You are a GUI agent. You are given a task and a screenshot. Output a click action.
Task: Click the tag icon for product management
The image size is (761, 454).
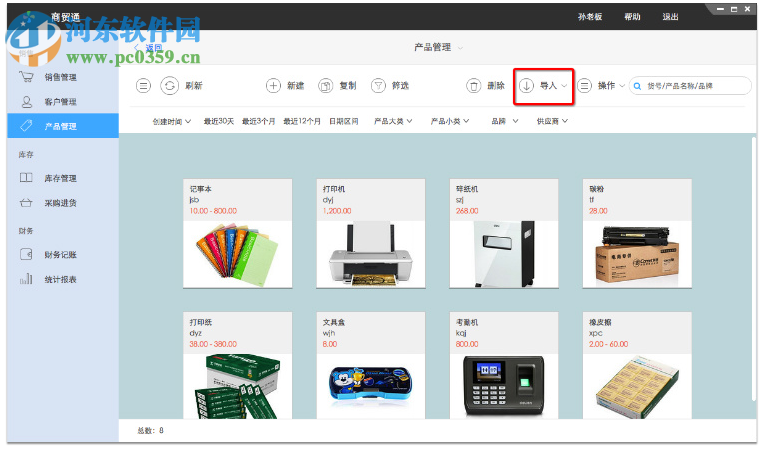click(x=26, y=126)
